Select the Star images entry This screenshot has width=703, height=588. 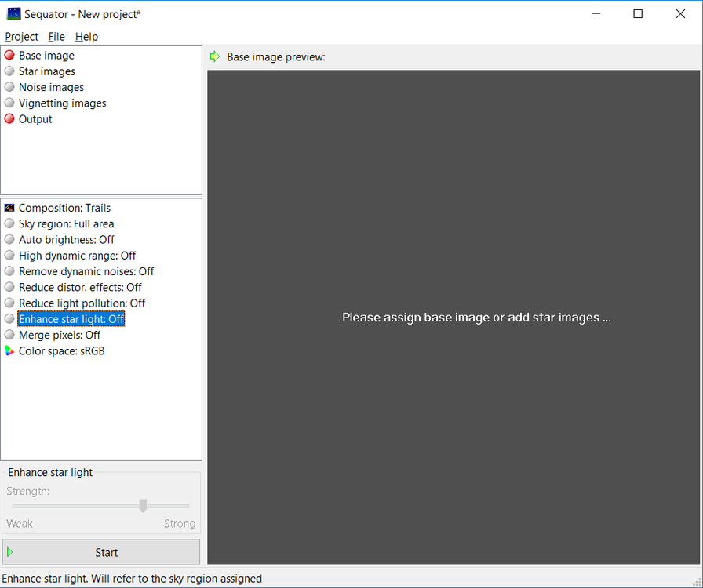pos(47,71)
